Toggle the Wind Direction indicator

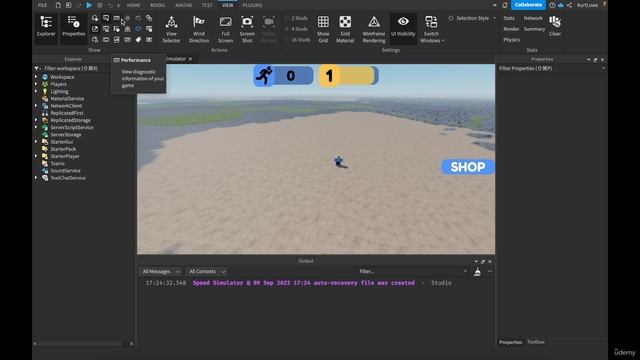[199, 29]
